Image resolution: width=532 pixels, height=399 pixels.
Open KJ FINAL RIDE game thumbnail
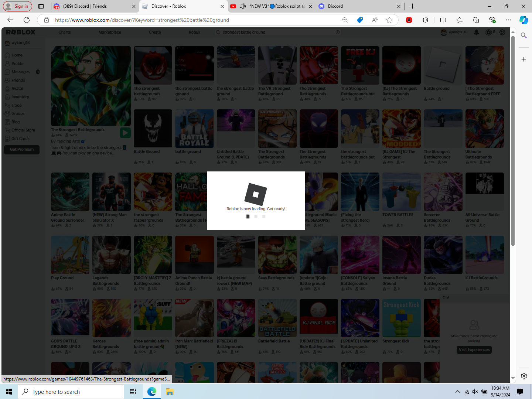[319, 318]
